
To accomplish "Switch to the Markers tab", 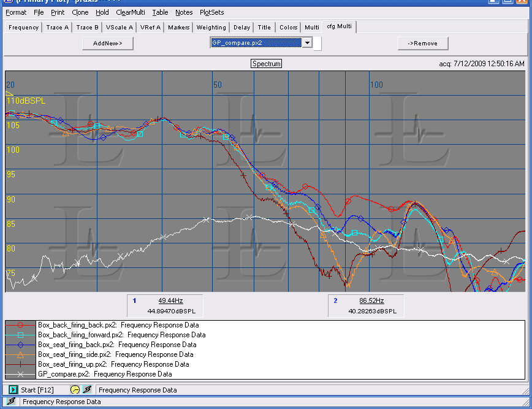I will 178,27.
